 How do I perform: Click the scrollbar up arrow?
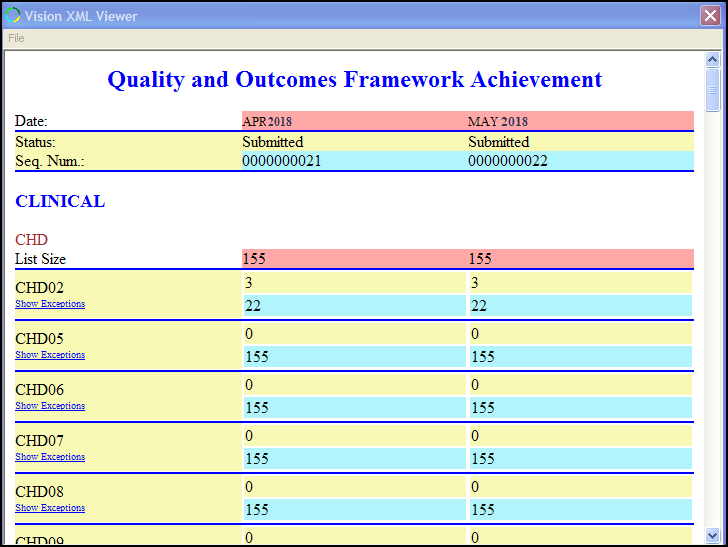pos(713,60)
